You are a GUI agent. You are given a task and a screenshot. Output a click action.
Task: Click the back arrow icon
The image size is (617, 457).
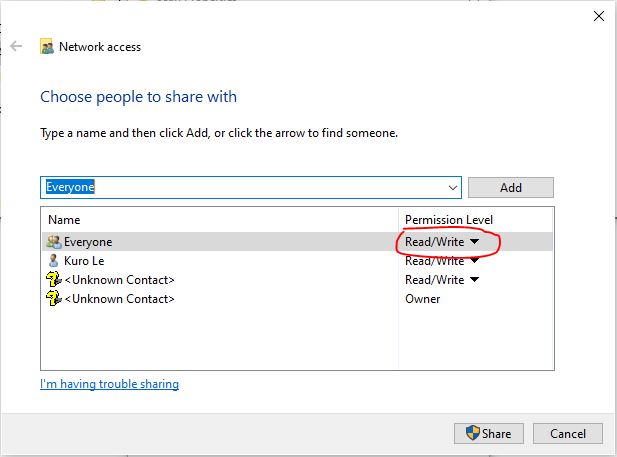[x=16, y=46]
